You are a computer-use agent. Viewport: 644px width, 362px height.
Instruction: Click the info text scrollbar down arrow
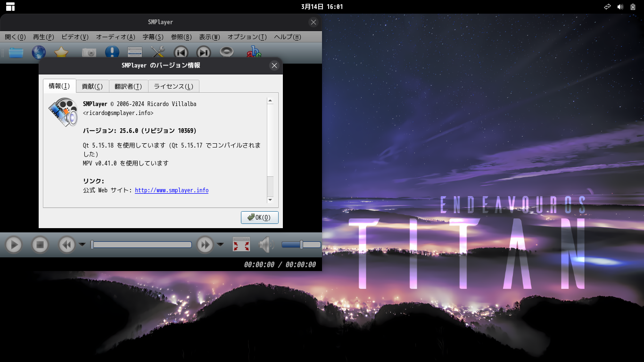(x=270, y=200)
